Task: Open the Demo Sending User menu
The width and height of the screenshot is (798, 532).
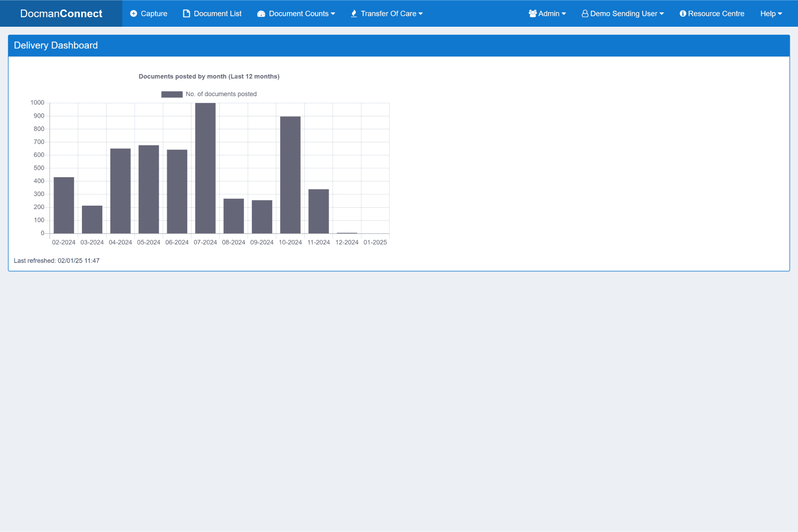Action: pyautogui.click(x=624, y=14)
